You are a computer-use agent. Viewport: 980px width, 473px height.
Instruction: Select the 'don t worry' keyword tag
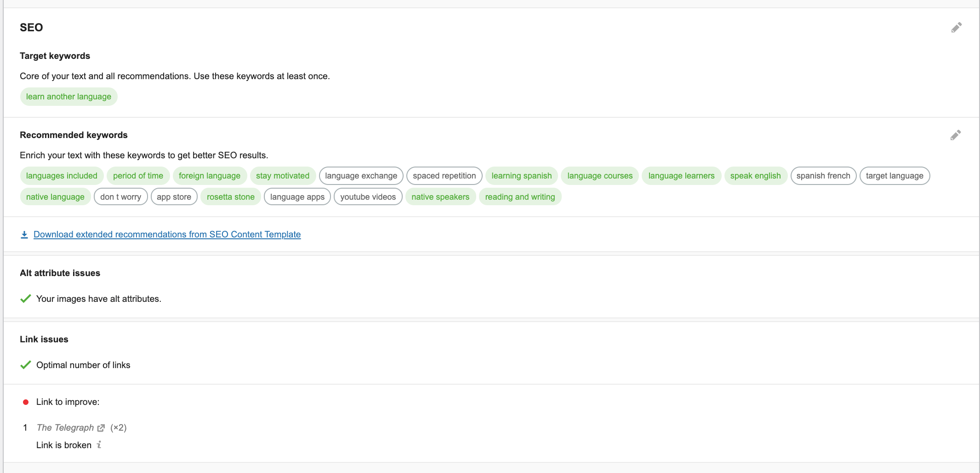tap(120, 197)
